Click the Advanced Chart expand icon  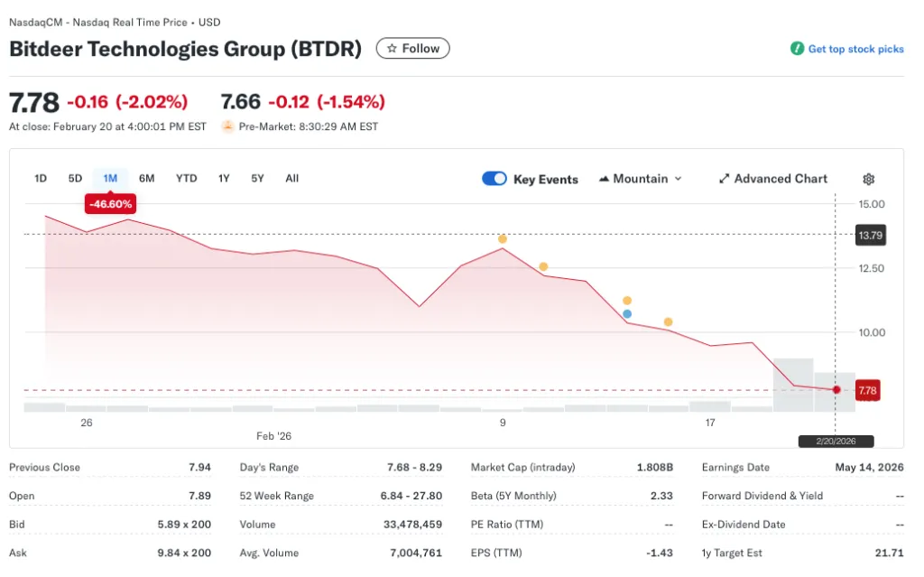click(724, 179)
